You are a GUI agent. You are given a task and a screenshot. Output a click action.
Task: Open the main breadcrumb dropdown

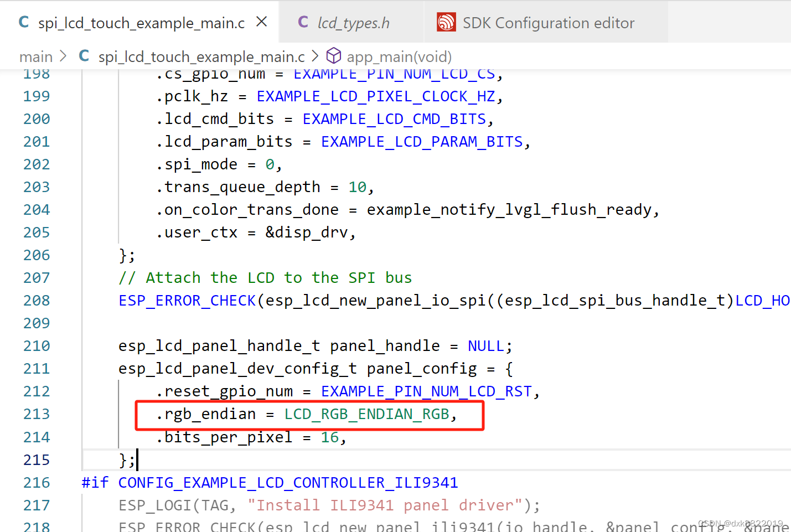click(x=35, y=55)
